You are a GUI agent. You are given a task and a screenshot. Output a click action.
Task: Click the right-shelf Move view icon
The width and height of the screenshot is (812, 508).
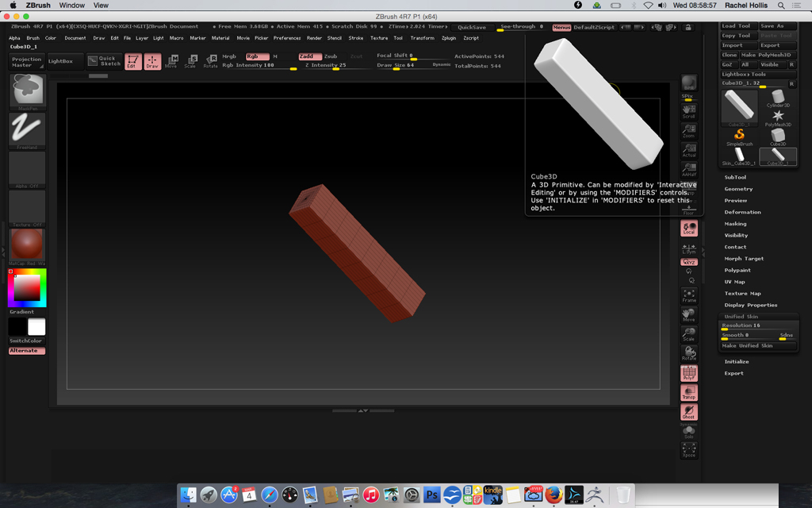click(689, 314)
